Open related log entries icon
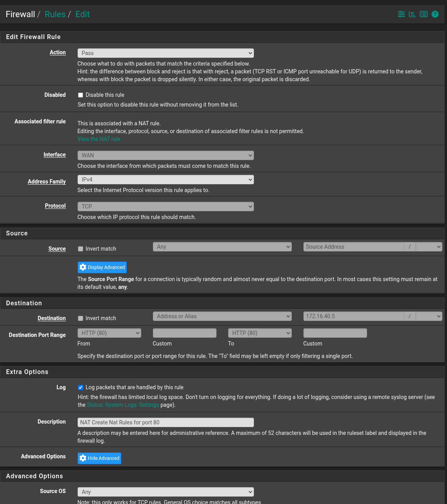 [424, 14]
